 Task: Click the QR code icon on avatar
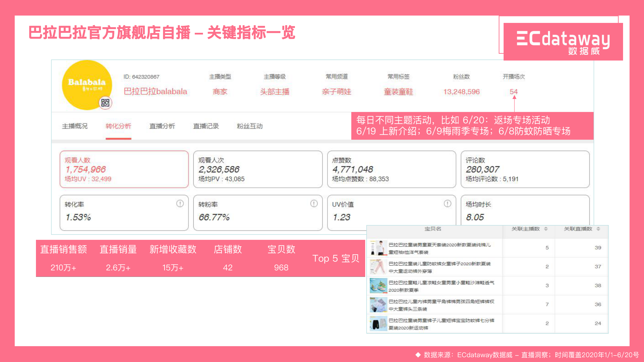(105, 103)
